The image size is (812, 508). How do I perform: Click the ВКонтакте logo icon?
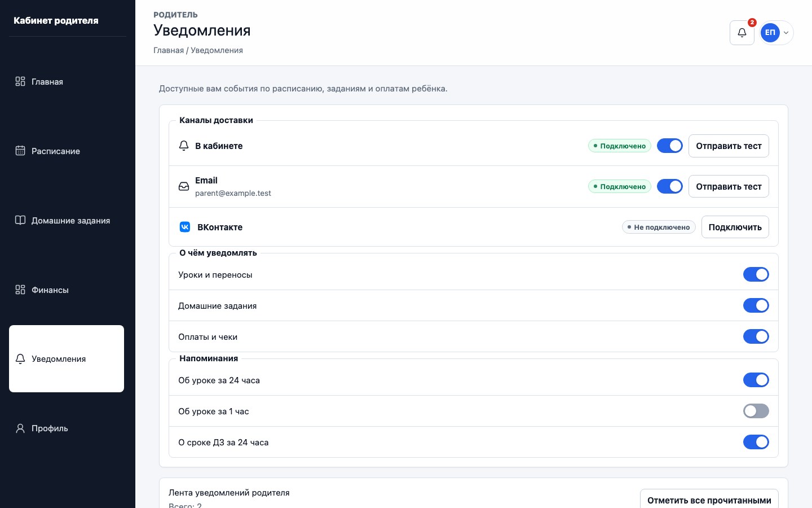[x=185, y=227]
